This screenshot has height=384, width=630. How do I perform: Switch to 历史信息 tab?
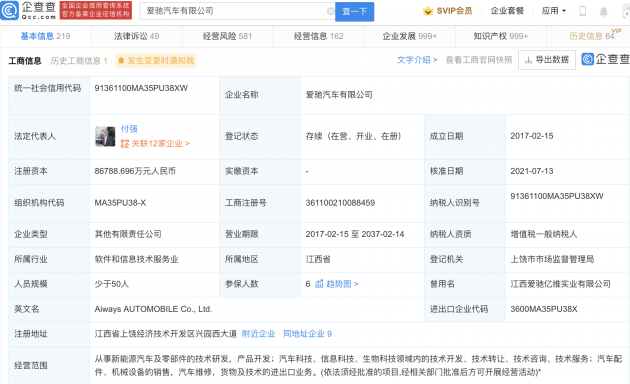pos(592,36)
